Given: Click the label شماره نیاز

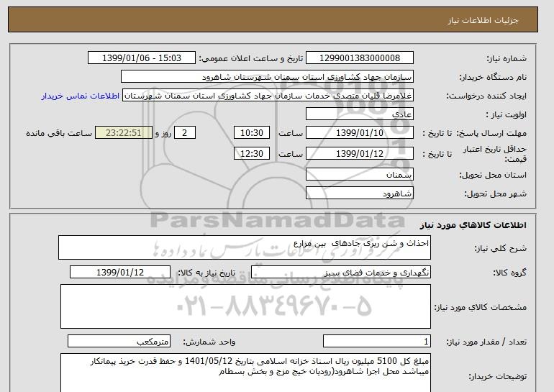Looking at the screenshot, I should tap(507, 59).
